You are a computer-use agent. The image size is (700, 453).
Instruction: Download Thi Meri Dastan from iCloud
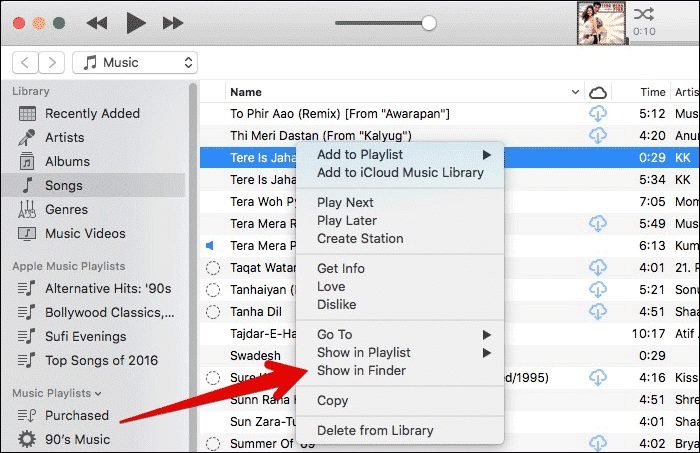[598, 135]
